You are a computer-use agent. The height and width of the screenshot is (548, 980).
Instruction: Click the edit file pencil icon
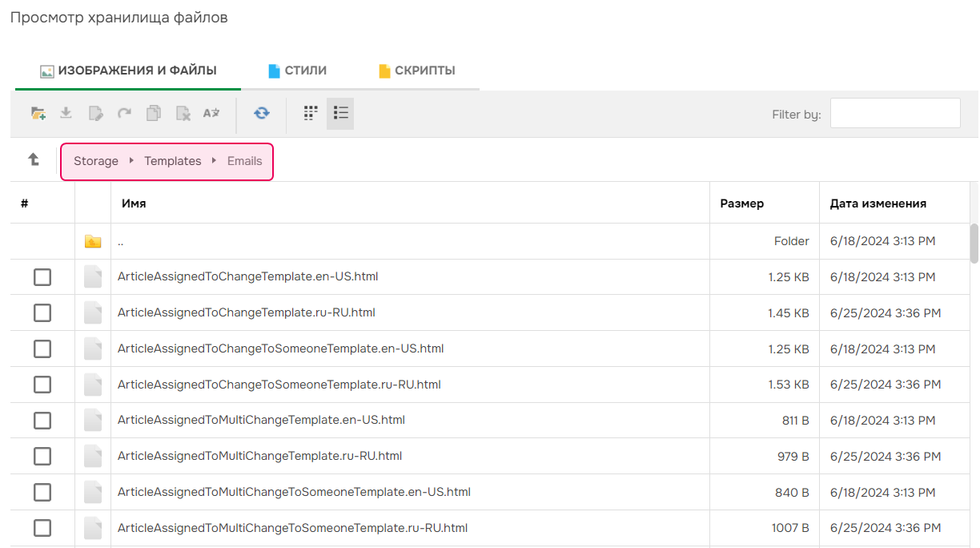96,114
